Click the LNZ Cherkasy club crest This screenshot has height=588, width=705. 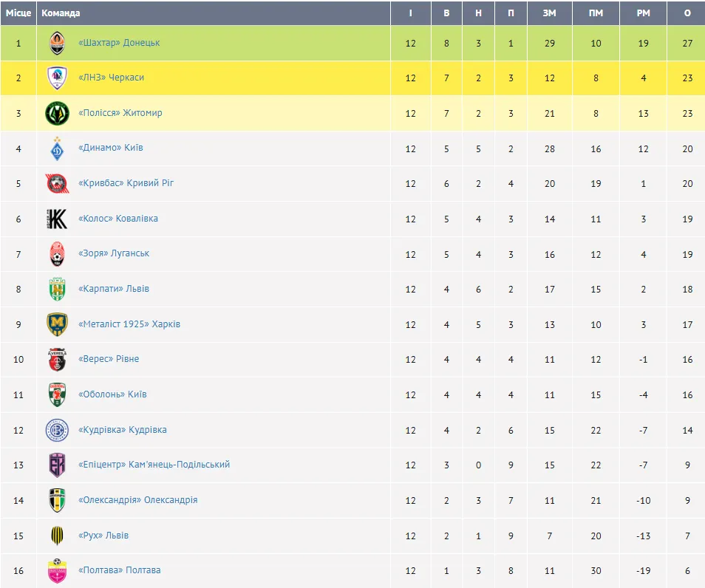click(57, 78)
